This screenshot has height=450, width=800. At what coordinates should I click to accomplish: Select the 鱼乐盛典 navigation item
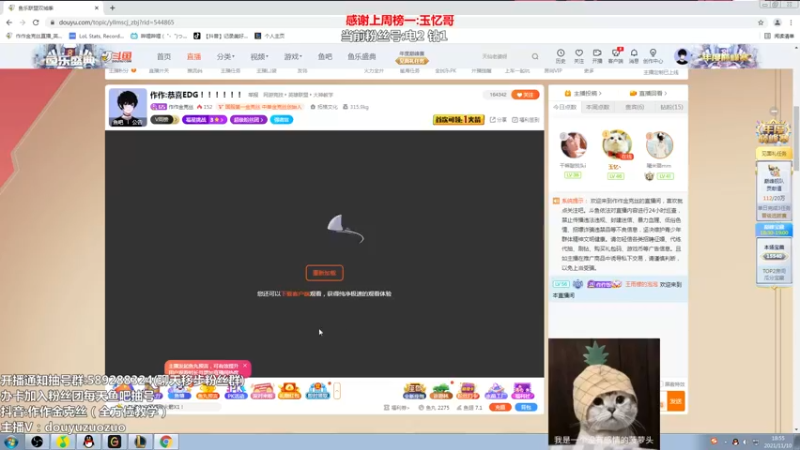pyautogui.click(x=362, y=57)
